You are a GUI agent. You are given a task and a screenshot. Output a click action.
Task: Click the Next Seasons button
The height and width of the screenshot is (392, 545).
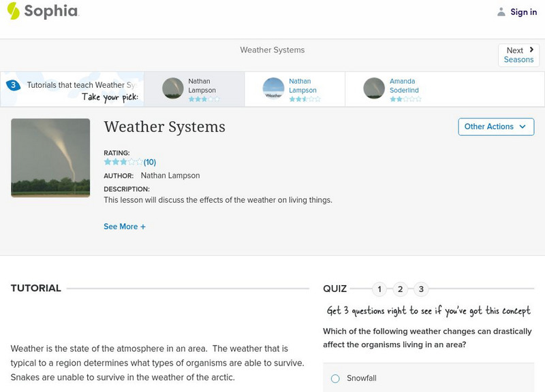point(518,54)
